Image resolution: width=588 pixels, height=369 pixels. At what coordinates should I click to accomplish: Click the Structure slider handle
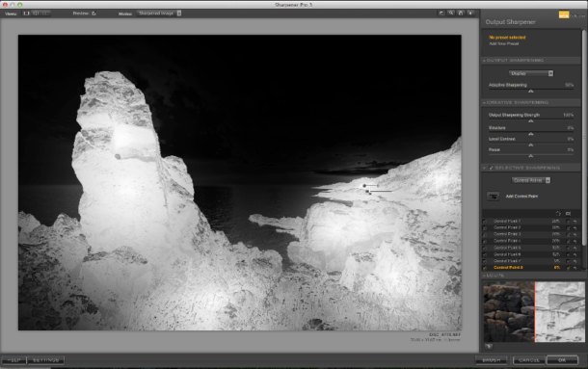coord(530,134)
